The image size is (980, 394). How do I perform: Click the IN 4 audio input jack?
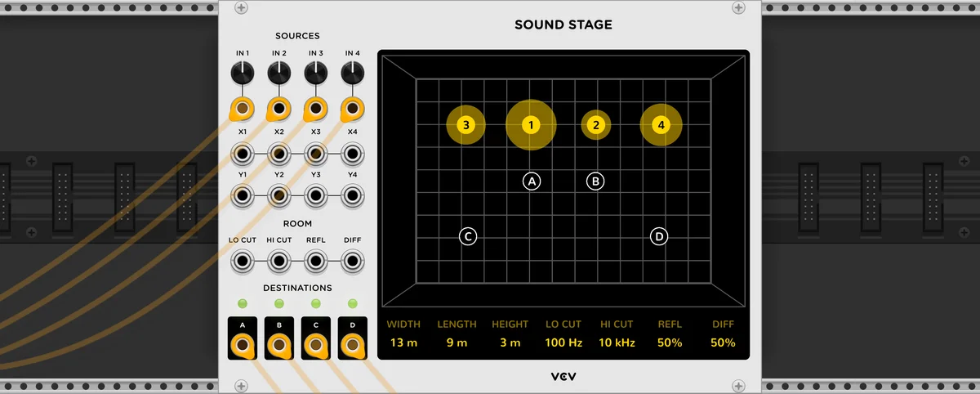tap(353, 108)
